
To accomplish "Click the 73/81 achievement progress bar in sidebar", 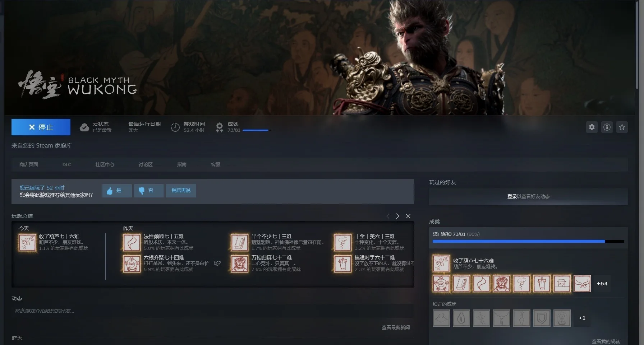I will [x=528, y=241].
